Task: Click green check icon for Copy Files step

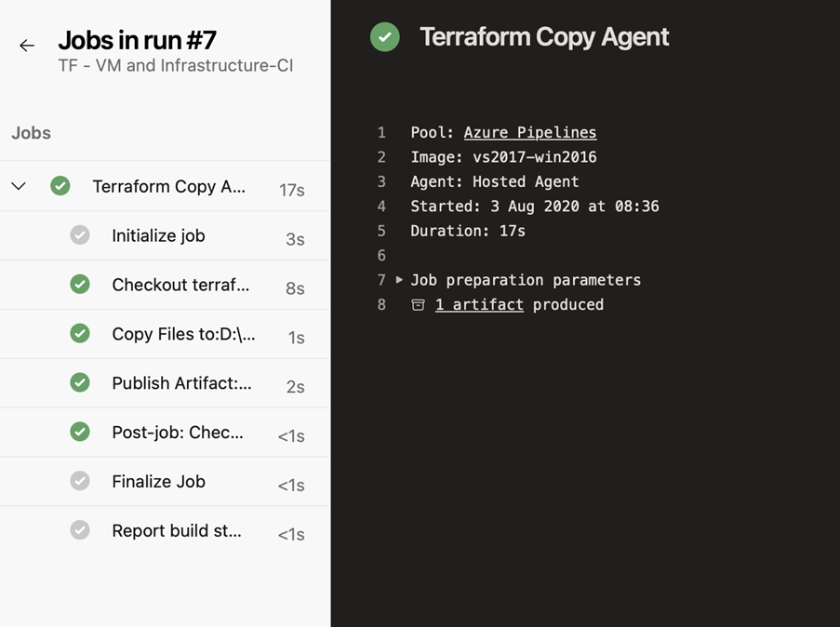Action: pos(80,333)
